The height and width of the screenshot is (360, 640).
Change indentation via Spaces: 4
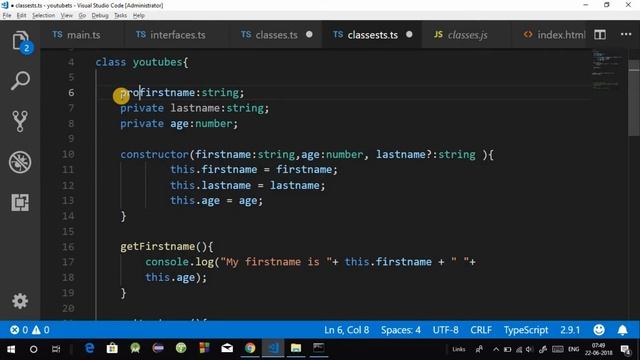coord(400,330)
